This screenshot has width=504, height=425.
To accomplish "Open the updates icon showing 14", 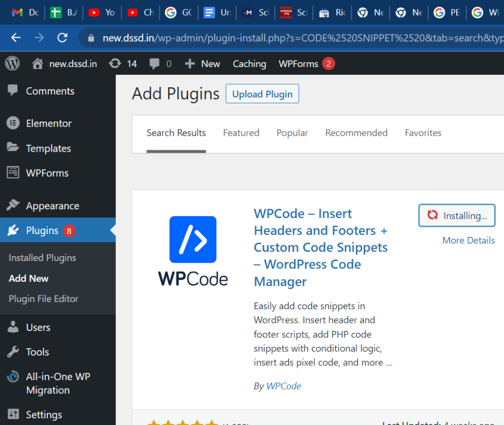I will pyautogui.click(x=123, y=64).
